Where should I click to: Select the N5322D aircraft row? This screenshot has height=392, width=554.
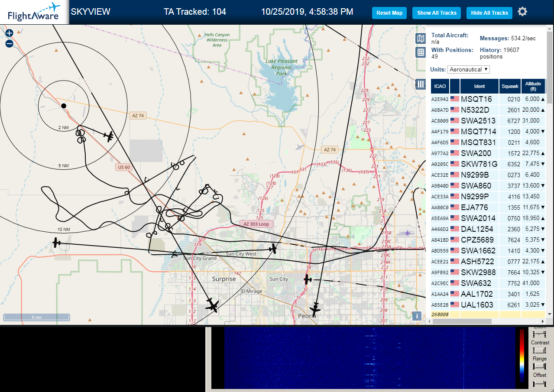click(x=488, y=110)
